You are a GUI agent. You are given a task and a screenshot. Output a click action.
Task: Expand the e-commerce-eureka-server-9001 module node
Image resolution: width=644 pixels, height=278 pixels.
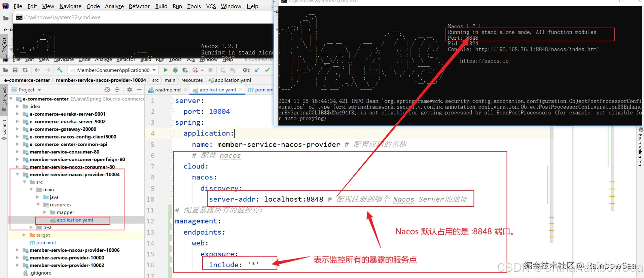[17, 114]
